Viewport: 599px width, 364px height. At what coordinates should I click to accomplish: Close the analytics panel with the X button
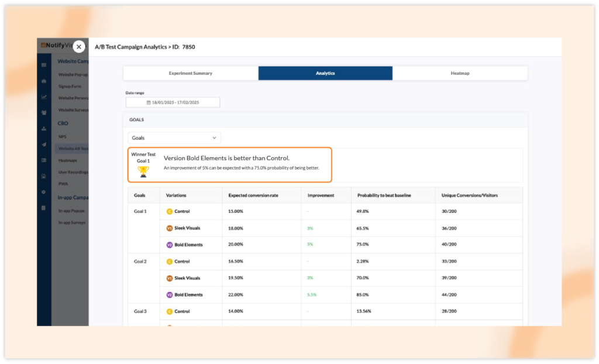pos(79,47)
